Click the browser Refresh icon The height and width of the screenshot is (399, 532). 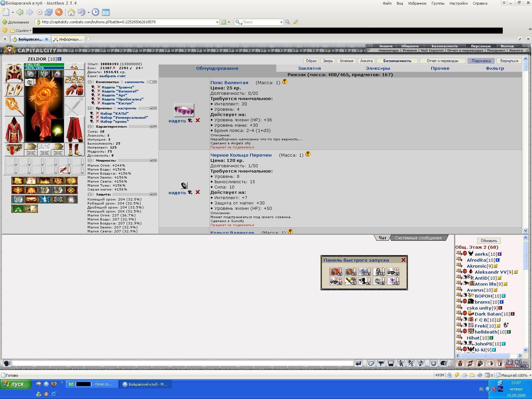pyautogui.click(x=49, y=12)
